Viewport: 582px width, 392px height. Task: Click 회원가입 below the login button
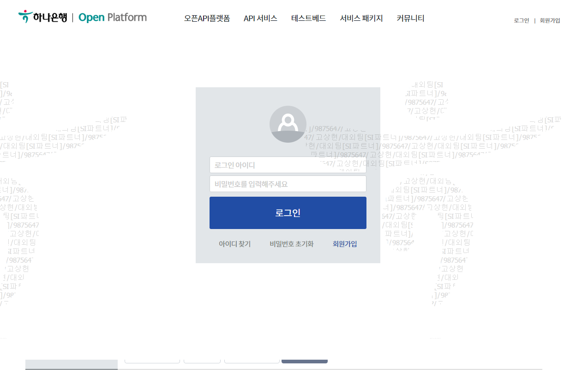click(x=344, y=244)
